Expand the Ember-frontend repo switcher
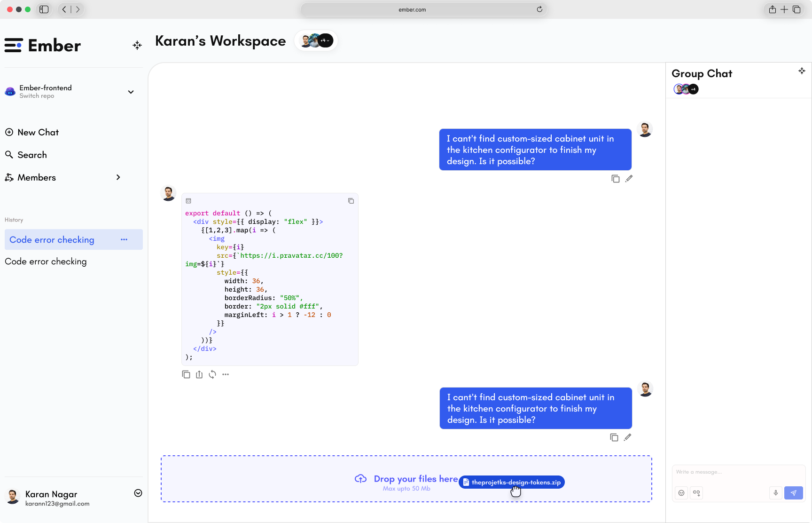Screen dimensions: 812x523 click(131, 92)
